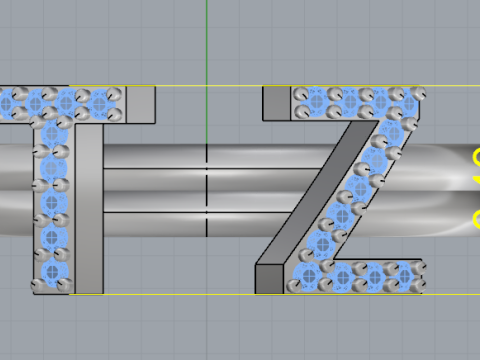Select the T's plain vertical side face
This screenshot has height=360, width=480.
tap(89, 208)
